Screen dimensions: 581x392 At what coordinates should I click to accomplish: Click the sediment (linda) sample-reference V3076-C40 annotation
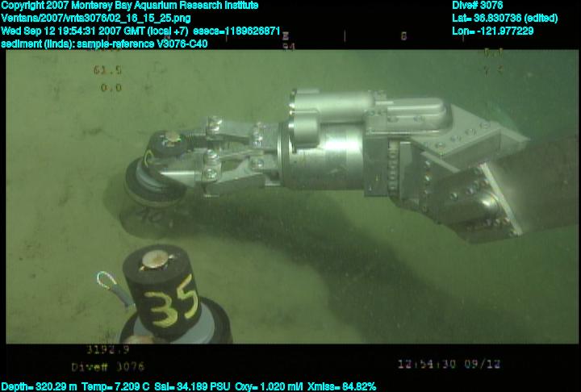[x=104, y=44]
